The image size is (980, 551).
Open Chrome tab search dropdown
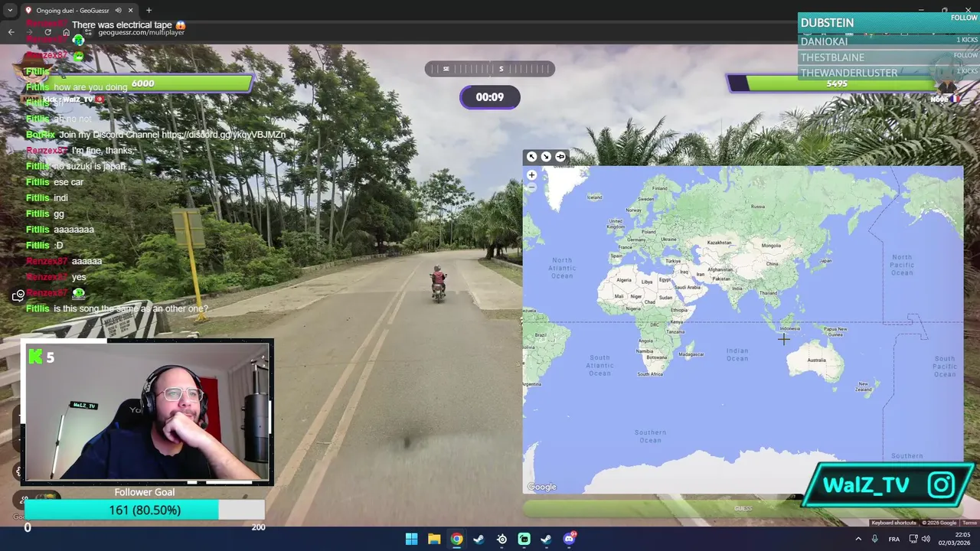10,11
